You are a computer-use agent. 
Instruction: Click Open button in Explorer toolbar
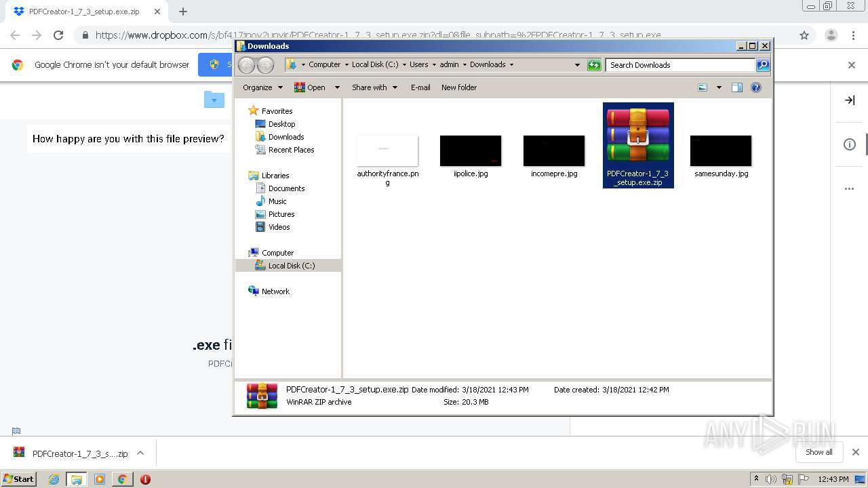click(x=310, y=87)
